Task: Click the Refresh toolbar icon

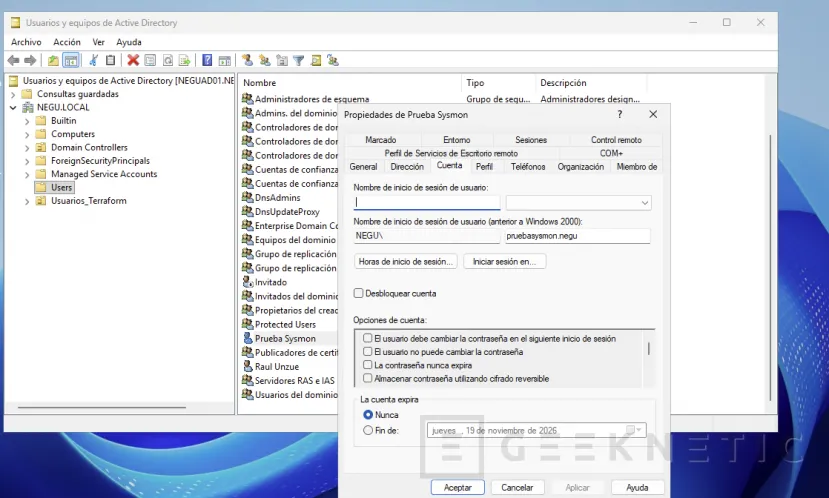Action: pos(168,61)
